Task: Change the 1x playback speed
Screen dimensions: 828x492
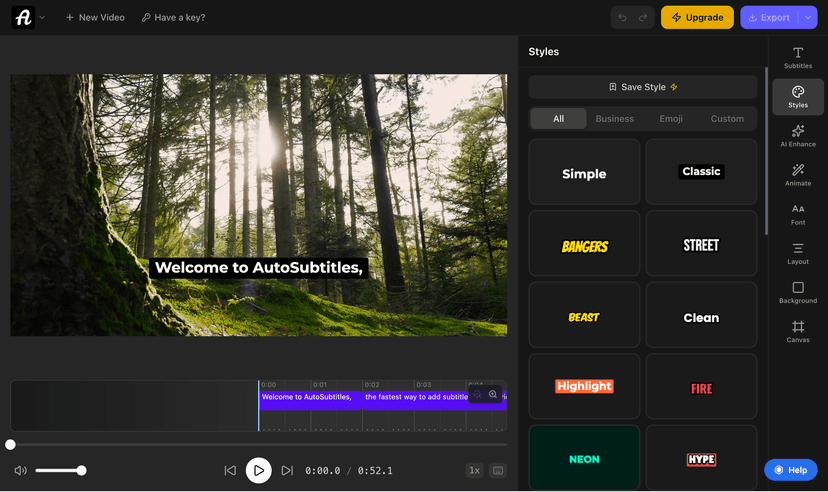Action: [474, 470]
